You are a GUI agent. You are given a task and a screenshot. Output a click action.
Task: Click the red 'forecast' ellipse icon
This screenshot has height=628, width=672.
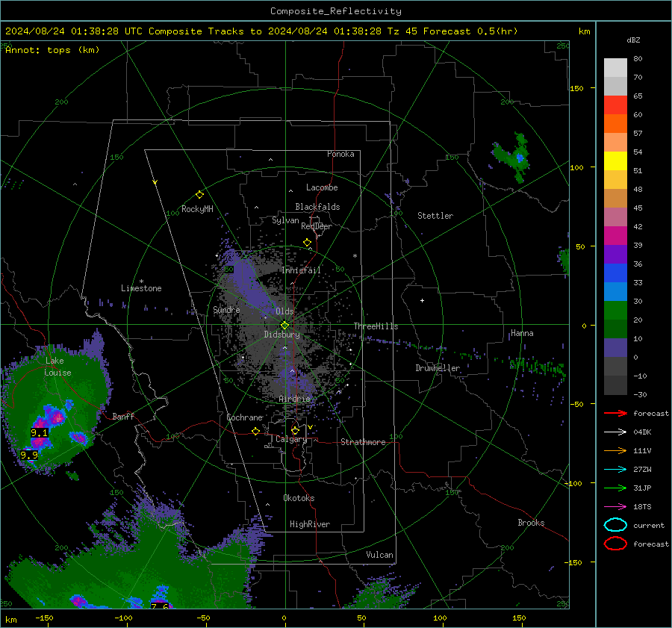pyautogui.click(x=615, y=544)
